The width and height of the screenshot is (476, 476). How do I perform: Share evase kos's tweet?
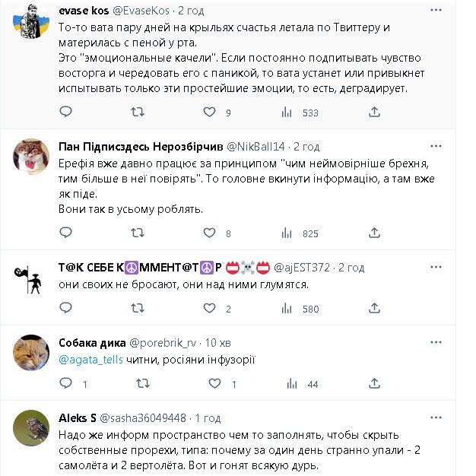tap(373, 112)
